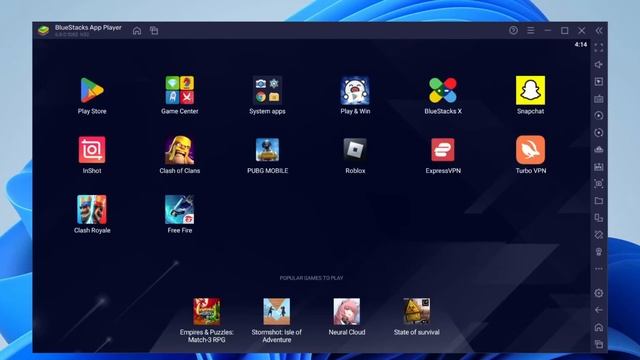The image size is (640, 360).
Task: Open the media folder sidebar icon
Action: (599, 200)
